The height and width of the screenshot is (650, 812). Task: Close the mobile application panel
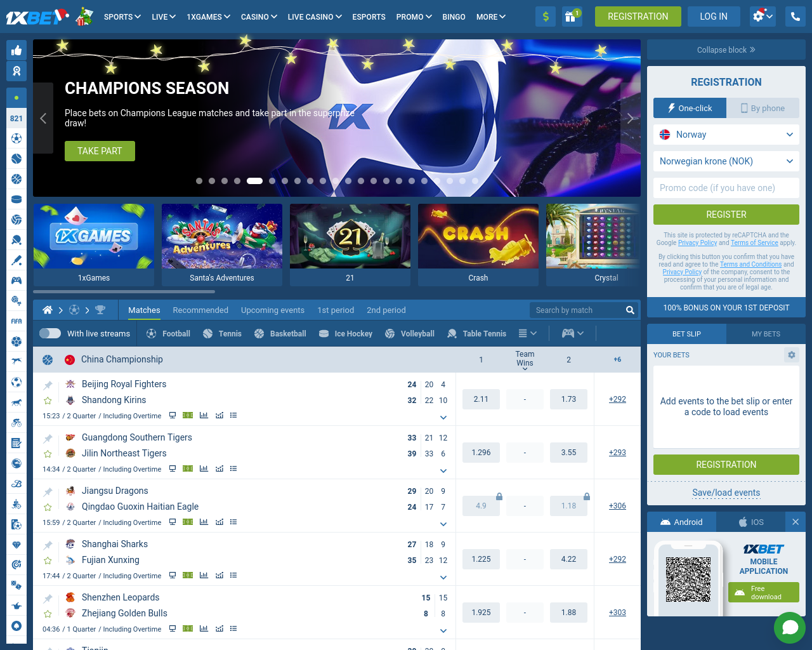point(795,522)
